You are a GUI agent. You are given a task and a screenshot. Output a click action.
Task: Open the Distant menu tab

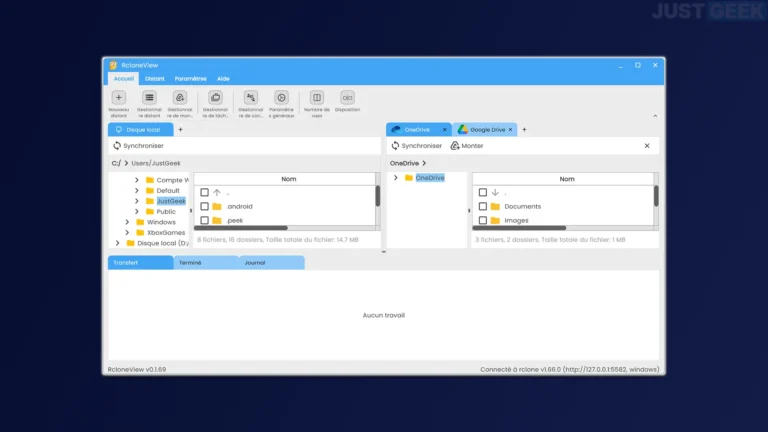(x=155, y=78)
